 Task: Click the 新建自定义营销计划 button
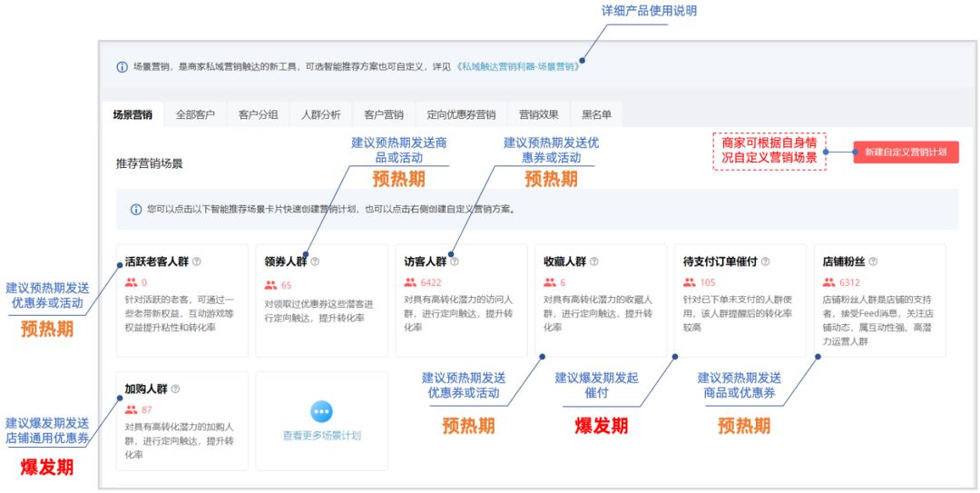pos(906,152)
